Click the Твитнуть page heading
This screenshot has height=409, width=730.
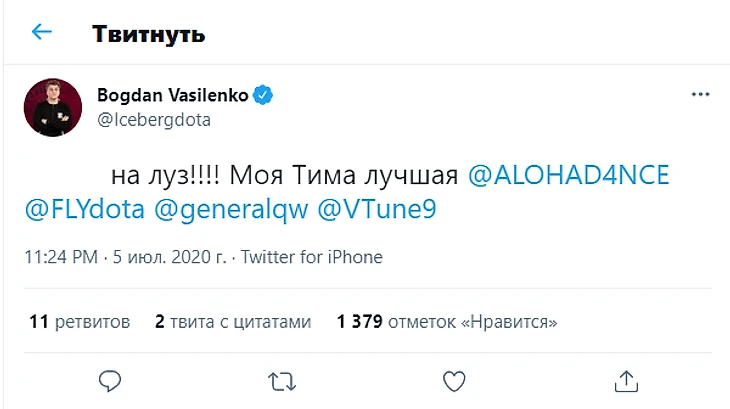coord(149,34)
